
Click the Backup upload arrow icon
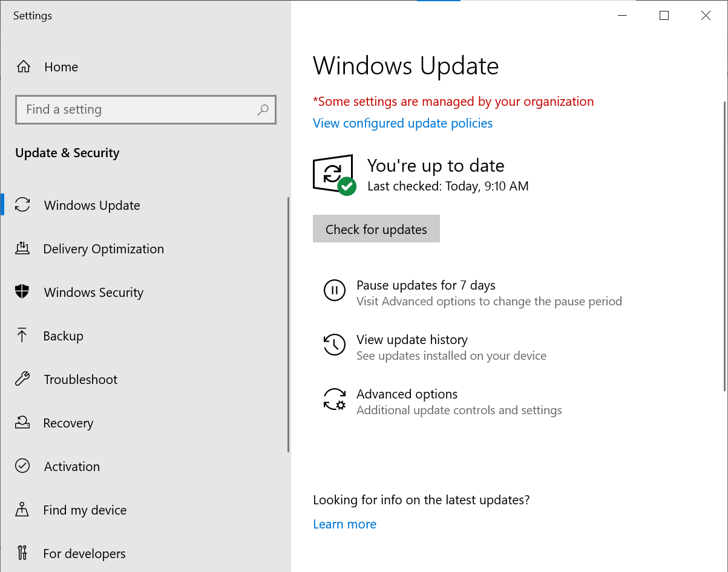pos(22,336)
